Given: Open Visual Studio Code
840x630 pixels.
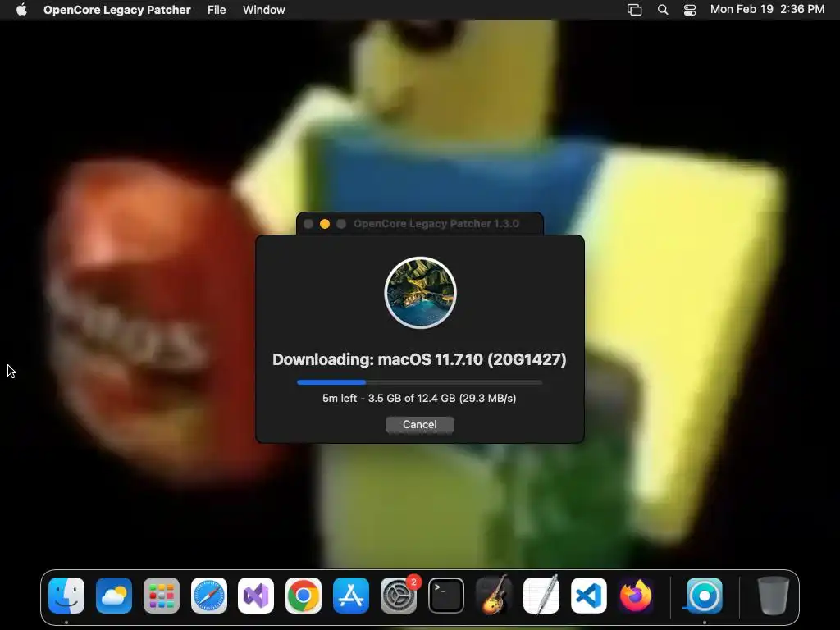Looking at the screenshot, I should 588,596.
